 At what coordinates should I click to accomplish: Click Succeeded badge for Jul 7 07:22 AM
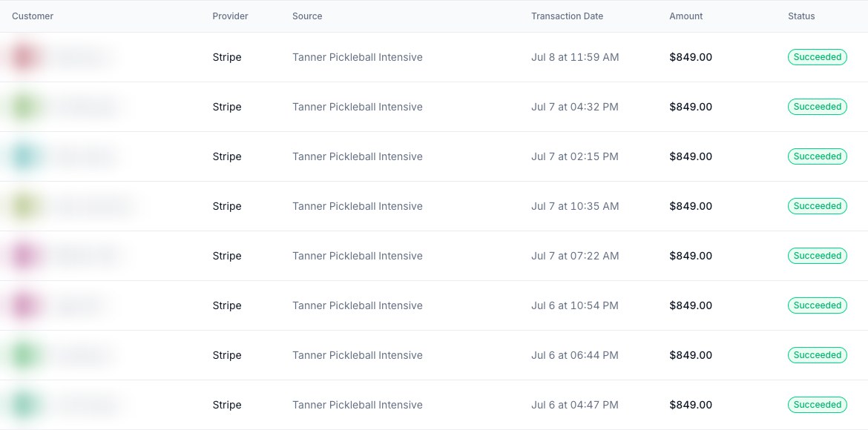(817, 256)
